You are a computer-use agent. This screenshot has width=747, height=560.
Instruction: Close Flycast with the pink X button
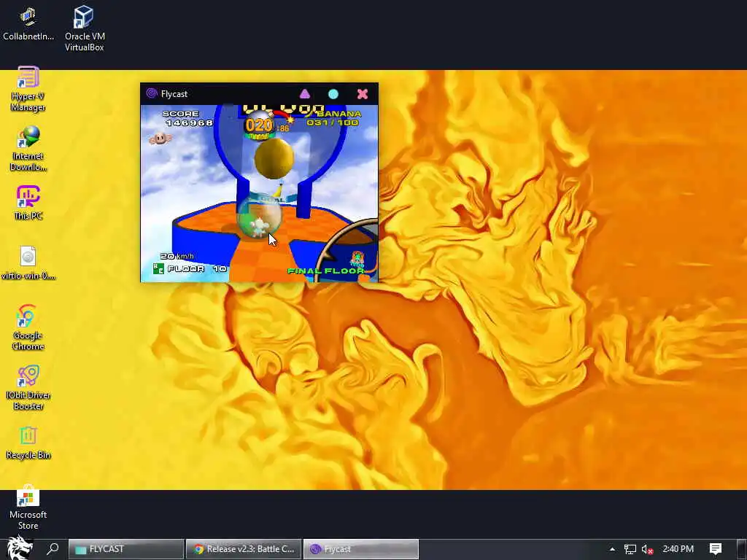(x=363, y=94)
